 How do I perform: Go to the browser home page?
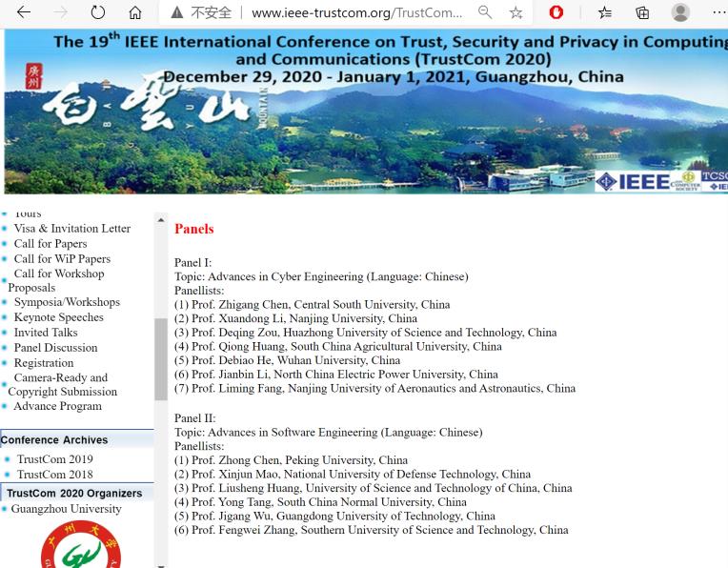pyautogui.click(x=135, y=12)
